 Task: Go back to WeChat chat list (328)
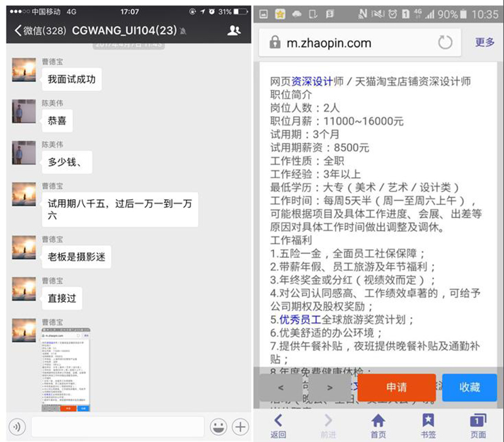tap(40, 30)
